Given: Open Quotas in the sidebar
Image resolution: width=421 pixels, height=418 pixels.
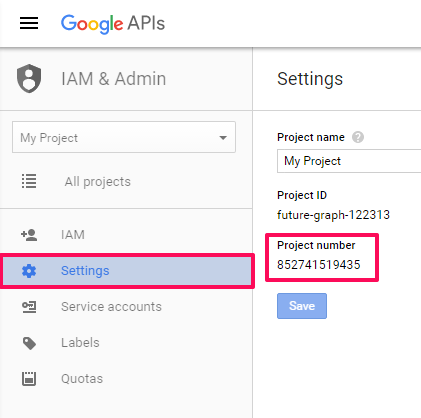Looking at the screenshot, I should [x=82, y=379].
